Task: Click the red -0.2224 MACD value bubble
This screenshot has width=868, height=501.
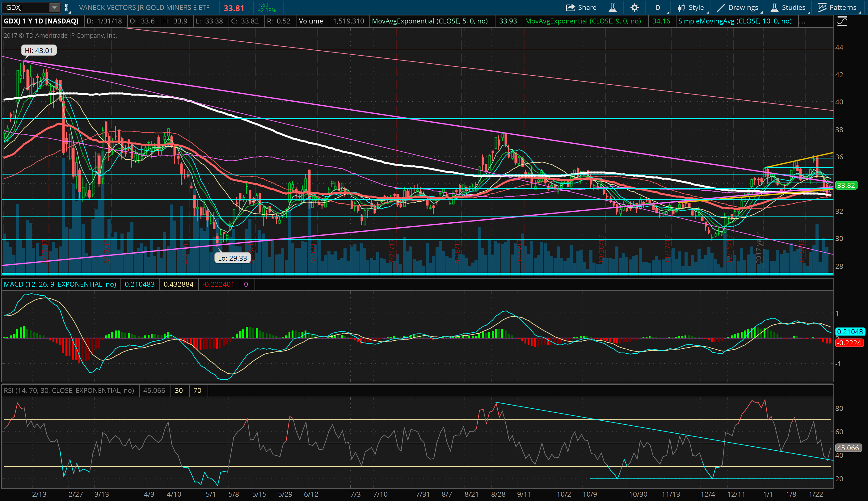Action: tap(849, 343)
